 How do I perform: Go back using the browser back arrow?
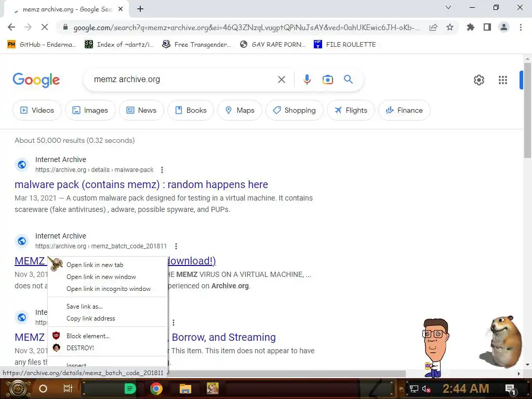point(11,27)
